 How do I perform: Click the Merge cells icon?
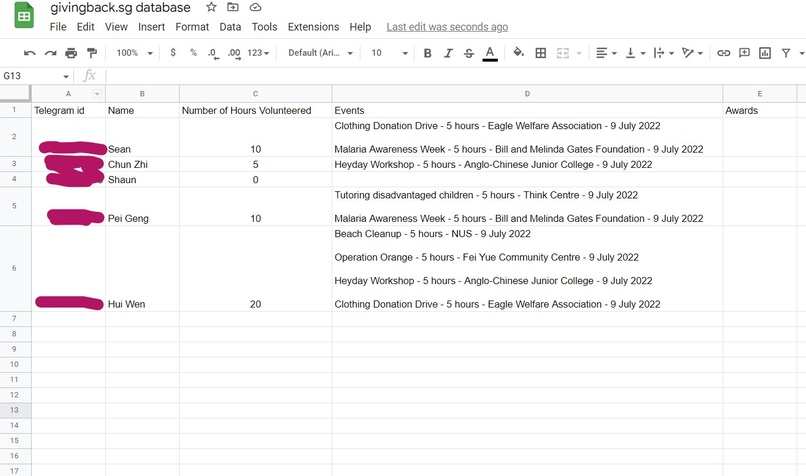563,53
